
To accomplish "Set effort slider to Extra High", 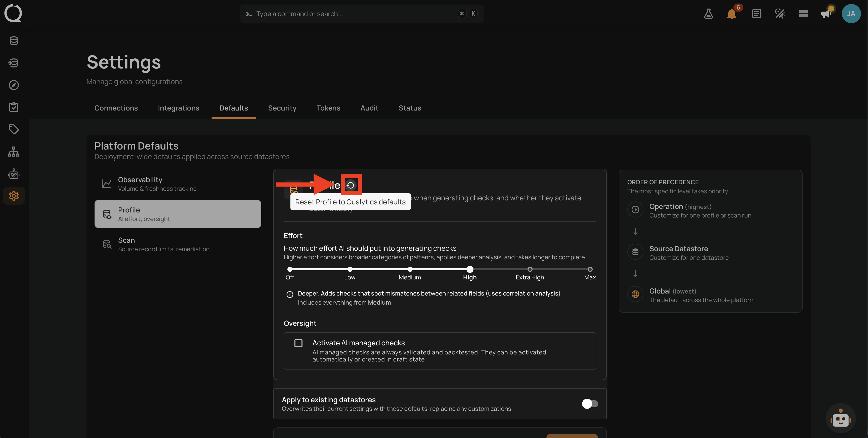I will (530, 269).
